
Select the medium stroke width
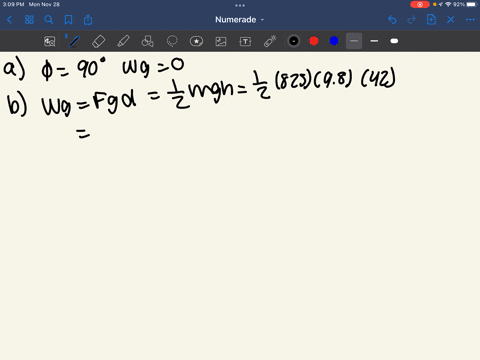pyautogui.click(x=374, y=41)
